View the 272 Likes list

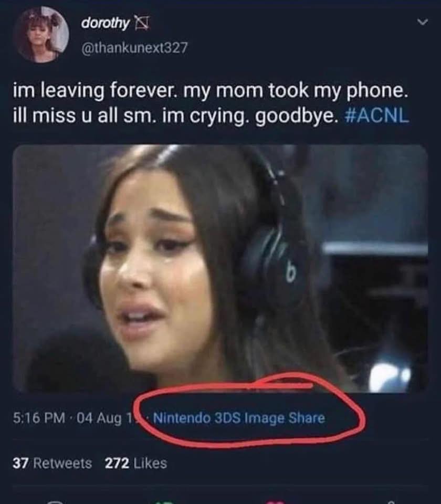tap(136, 463)
